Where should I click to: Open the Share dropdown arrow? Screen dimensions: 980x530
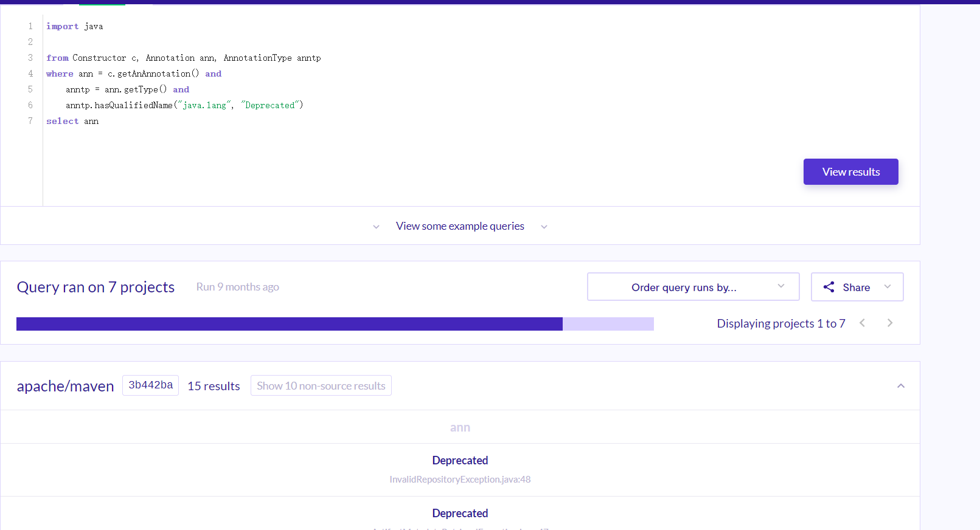pos(888,287)
